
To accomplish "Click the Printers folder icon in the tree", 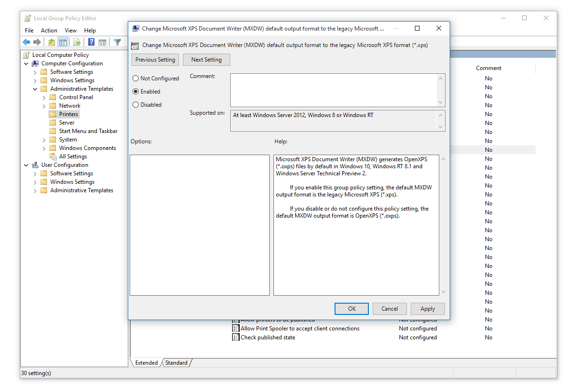I will [53, 114].
